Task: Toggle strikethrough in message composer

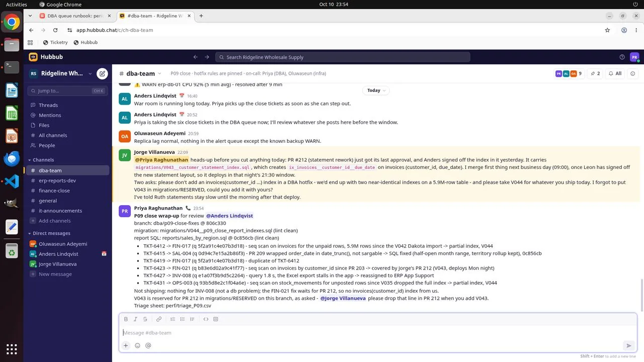Action: click(145, 319)
